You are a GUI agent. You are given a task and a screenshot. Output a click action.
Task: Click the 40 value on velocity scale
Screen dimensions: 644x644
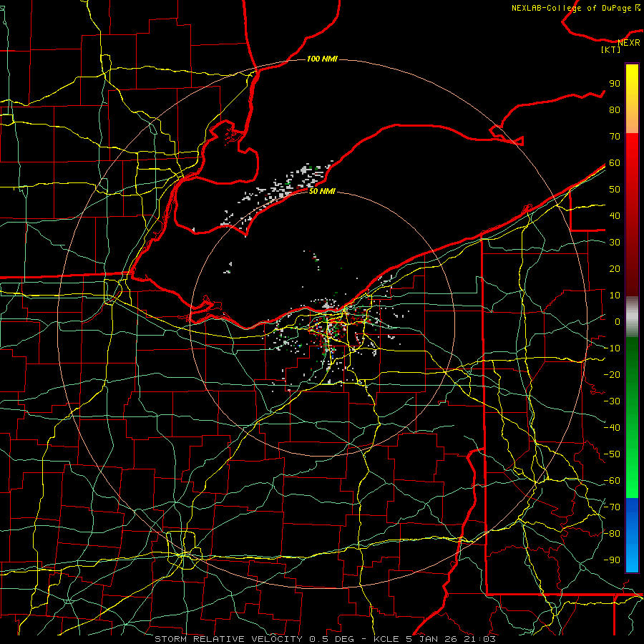(x=615, y=216)
